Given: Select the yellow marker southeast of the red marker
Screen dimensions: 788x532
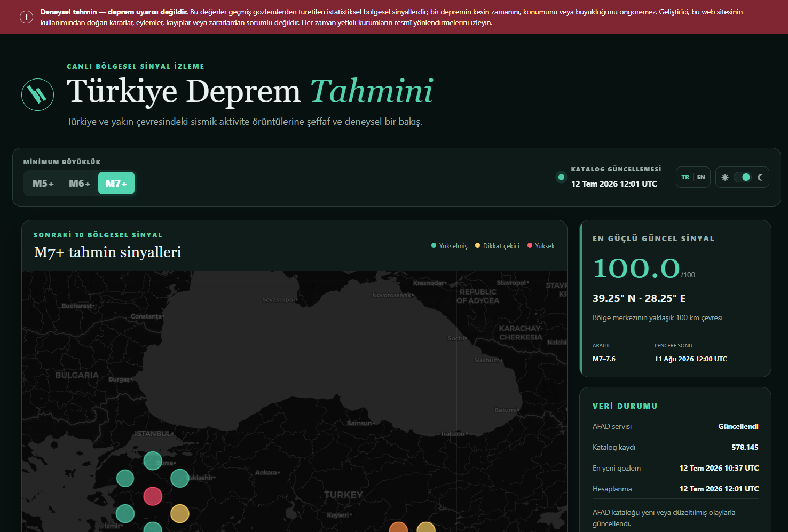Looking at the screenshot, I should (x=179, y=514).
